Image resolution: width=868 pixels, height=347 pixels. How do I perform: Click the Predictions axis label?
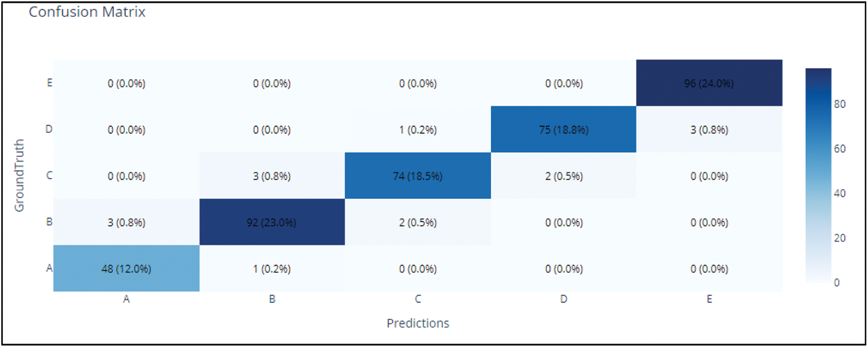click(x=417, y=323)
